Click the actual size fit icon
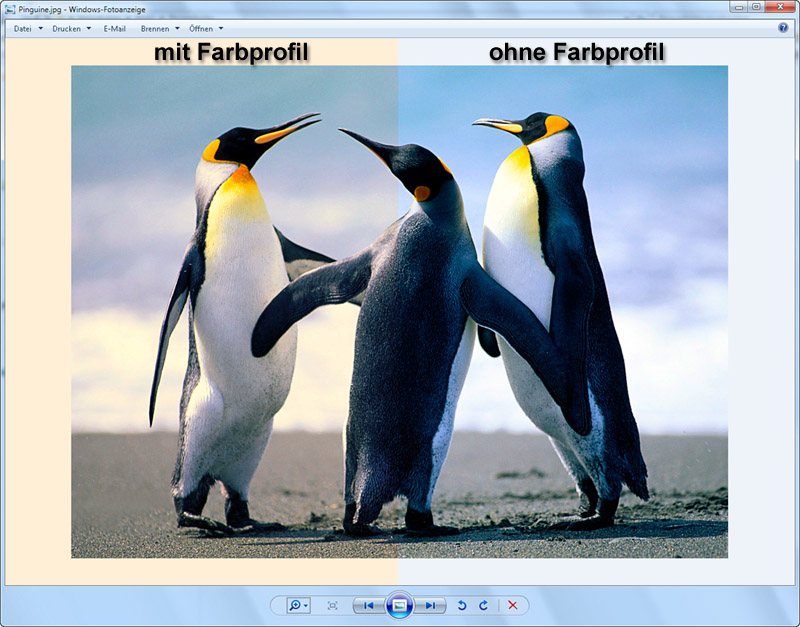 point(332,605)
